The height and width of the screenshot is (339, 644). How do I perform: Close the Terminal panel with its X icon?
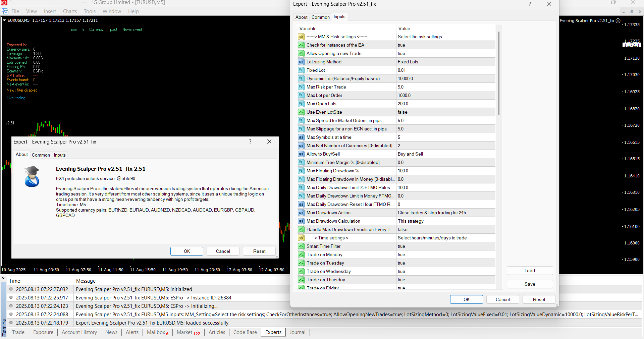pos(3,278)
